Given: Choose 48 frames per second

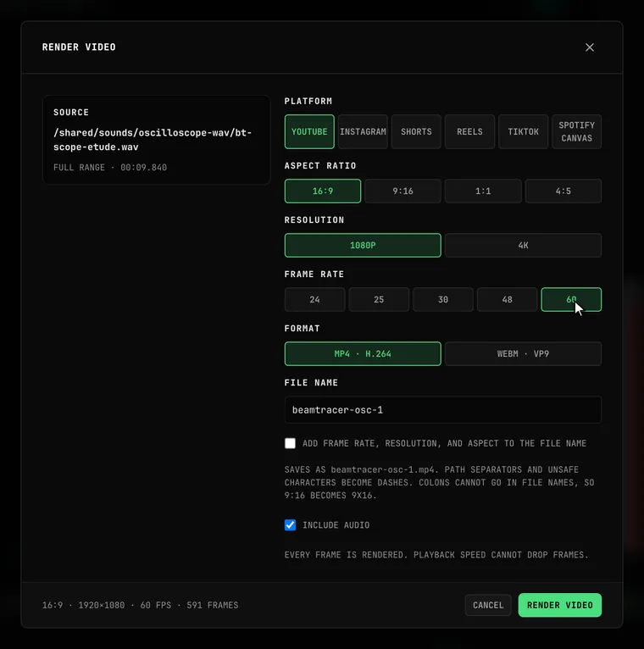Looking at the screenshot, I should (507, 299).
